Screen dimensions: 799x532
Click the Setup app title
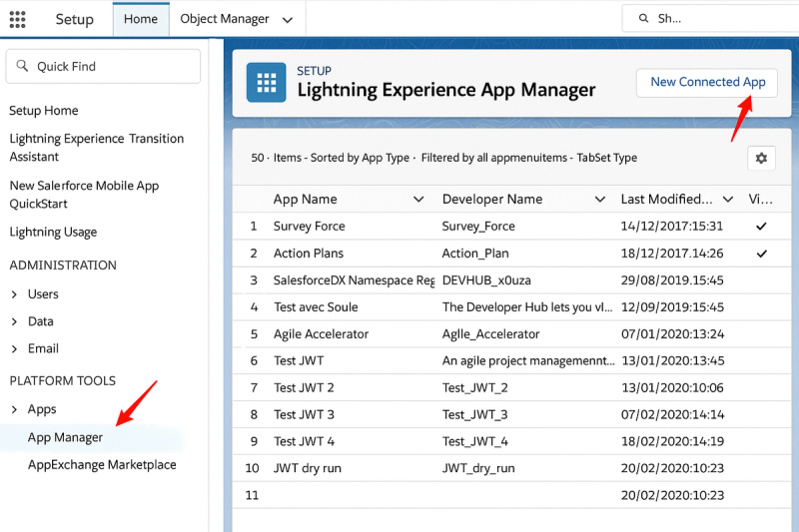point(74,19)
